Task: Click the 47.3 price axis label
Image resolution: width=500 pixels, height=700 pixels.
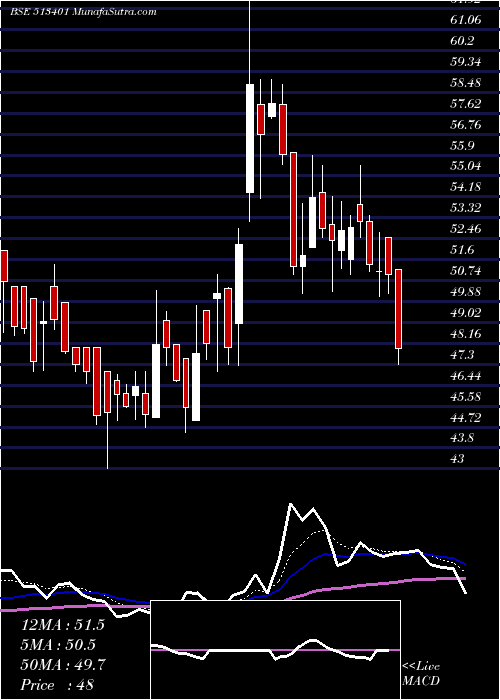Action: (x=462, y=355)
